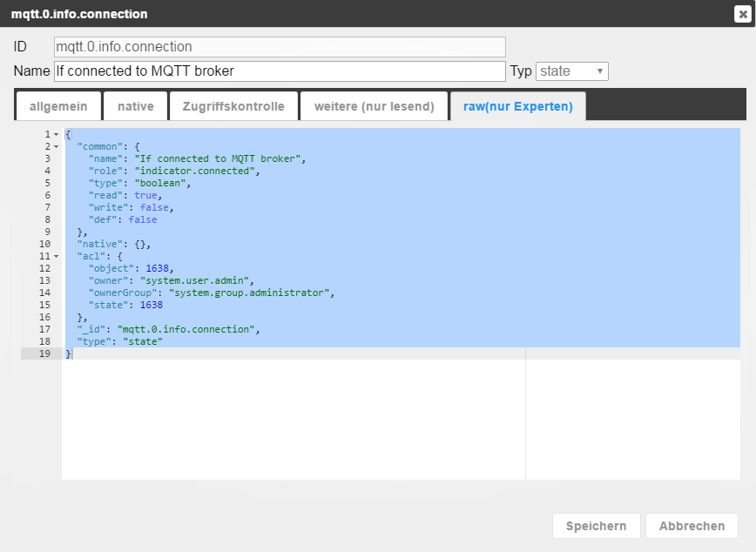Open the weitere (nur lesend) tab

point(375,106)
